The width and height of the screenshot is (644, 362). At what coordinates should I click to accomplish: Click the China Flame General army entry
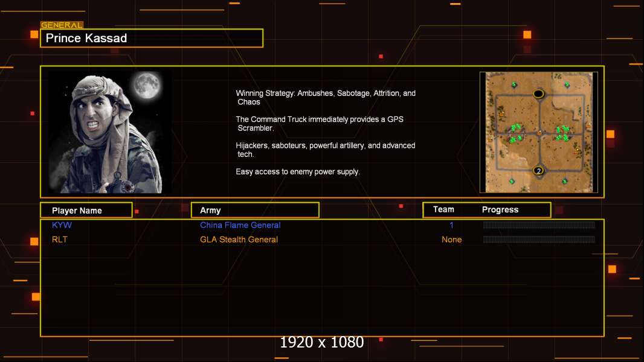240,225
